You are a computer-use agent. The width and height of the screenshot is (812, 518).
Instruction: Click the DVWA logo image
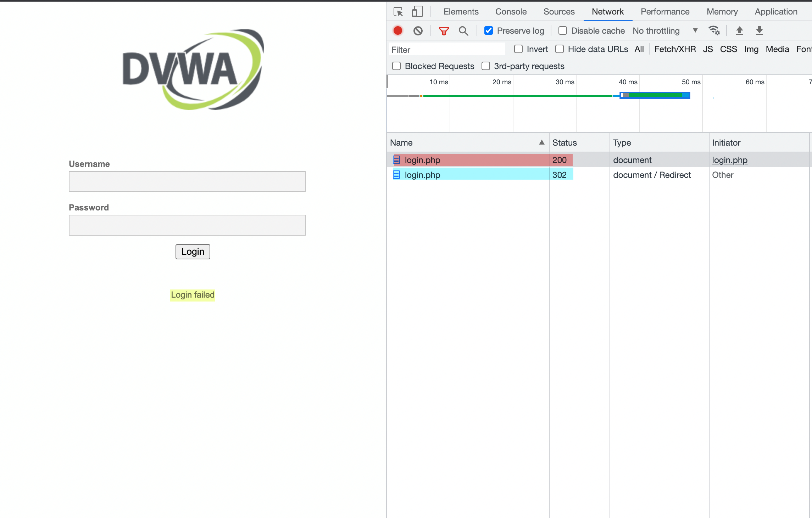tap(193, 69)
